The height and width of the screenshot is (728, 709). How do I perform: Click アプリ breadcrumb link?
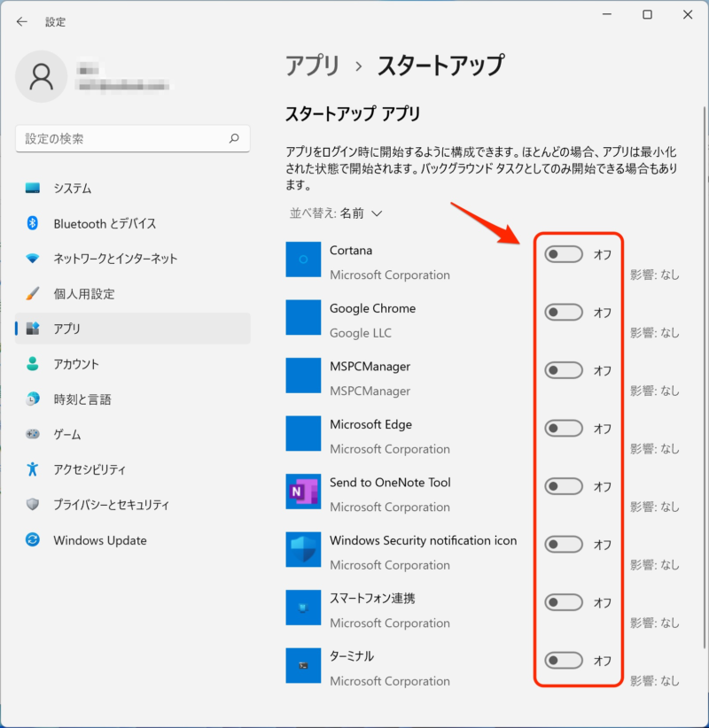[x=312, y=66]
